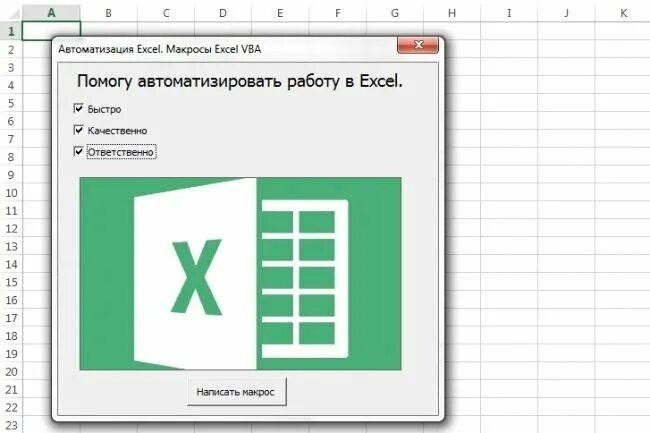Select row 11 header
The height and width of the screenshot is (433, 650).
point(11,210)
